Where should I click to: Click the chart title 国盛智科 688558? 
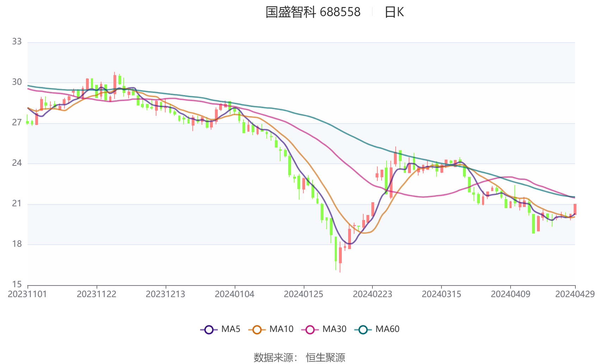pos(313,12)
